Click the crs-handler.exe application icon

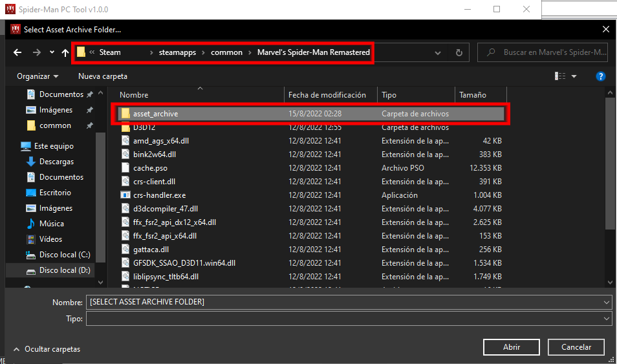pos(125,195)
